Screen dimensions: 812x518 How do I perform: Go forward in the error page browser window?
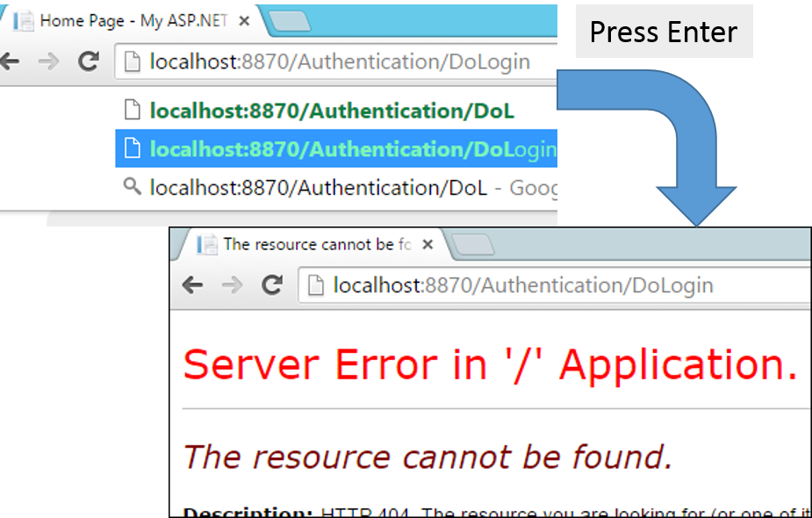point(232,284)
